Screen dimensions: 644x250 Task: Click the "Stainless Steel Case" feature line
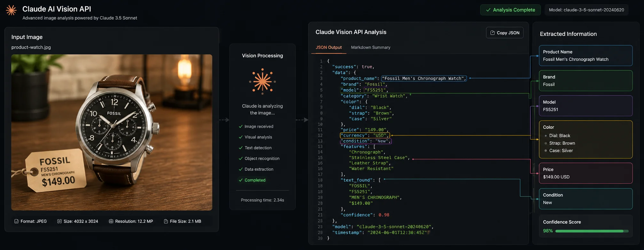(379, 158)
